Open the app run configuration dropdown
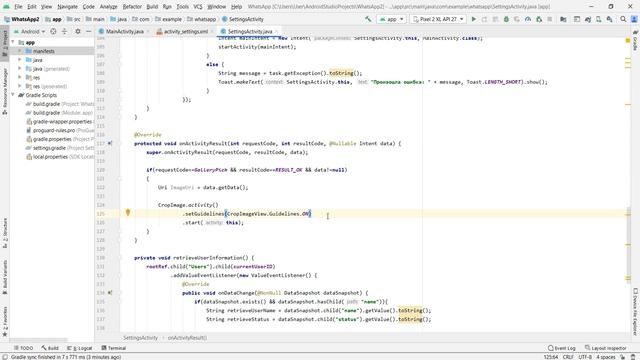Screen dimensions: 640x360 pos(391,19)
